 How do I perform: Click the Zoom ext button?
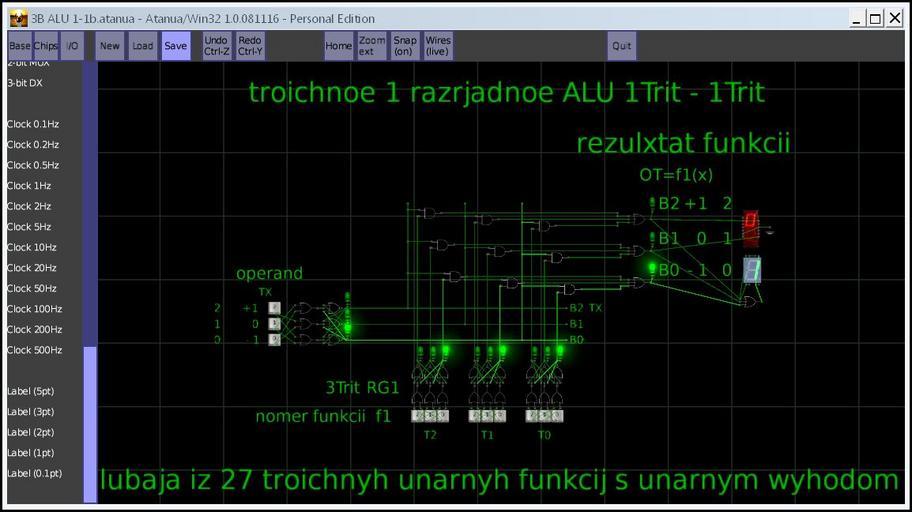[x=372, y=46]
